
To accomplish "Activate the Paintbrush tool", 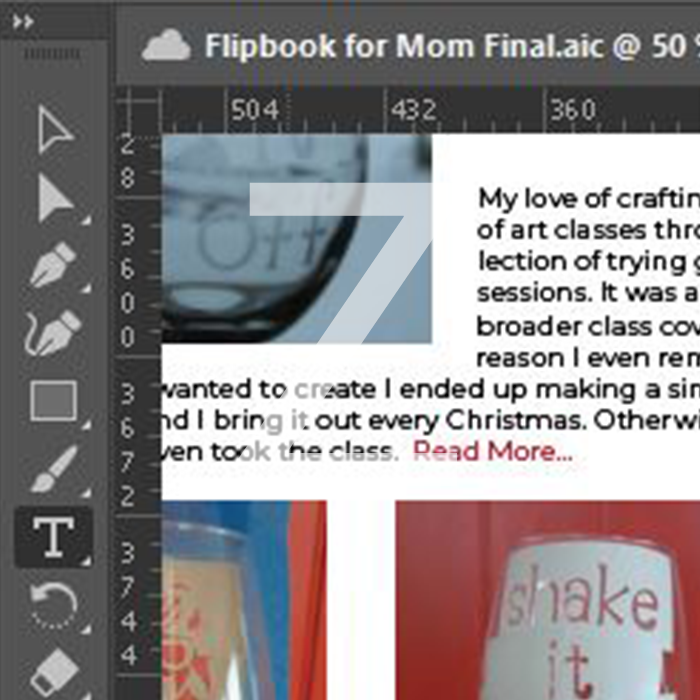I will 54,469.
